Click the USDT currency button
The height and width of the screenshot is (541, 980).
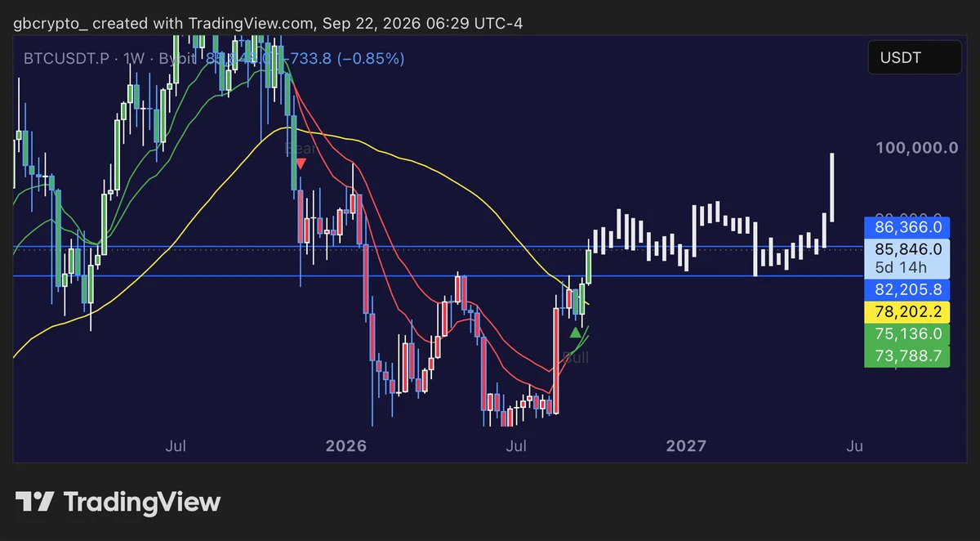pos(914,58)
